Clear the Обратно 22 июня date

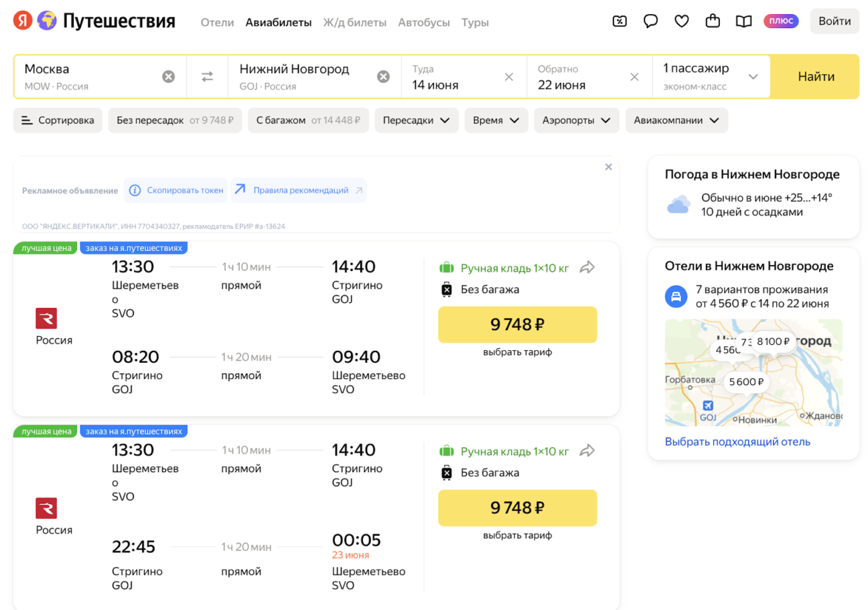[x=634, y=76]
